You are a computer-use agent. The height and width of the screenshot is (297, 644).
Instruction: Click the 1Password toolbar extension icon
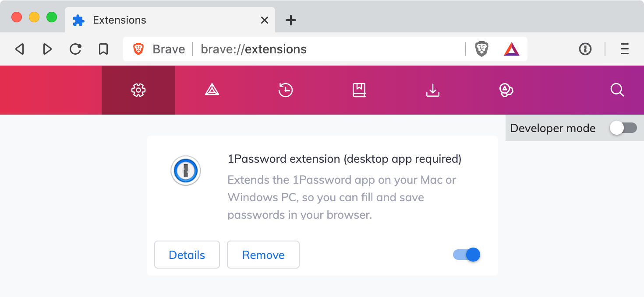point(585,49)
